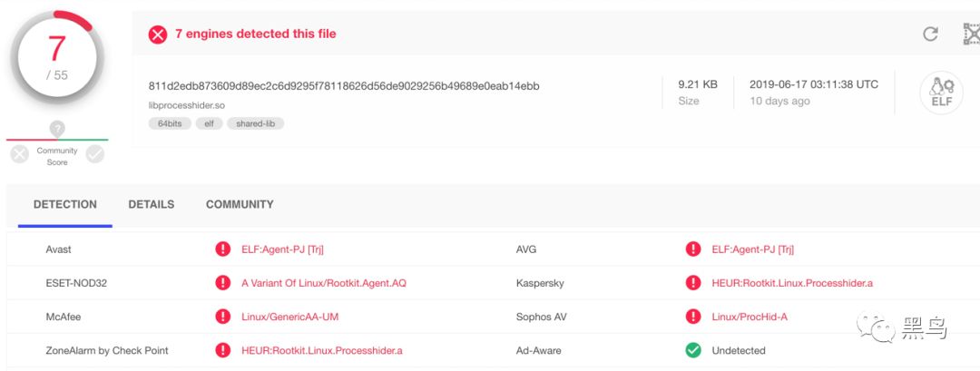Image resolution: width=980 pixels, height=371 pixels.
Task: Click the shared-lib tag
Action: (x=255, y=123)
